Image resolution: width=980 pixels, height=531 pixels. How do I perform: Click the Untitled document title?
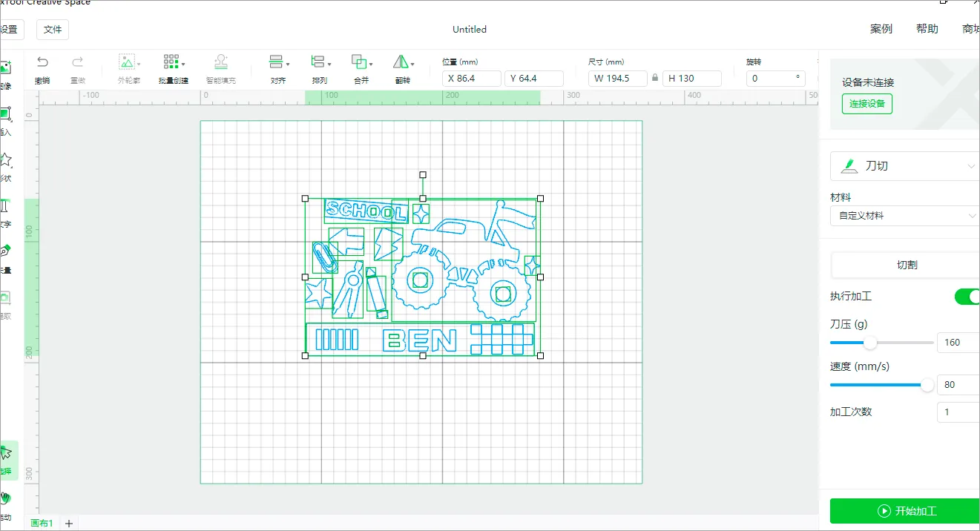(470, 30)
